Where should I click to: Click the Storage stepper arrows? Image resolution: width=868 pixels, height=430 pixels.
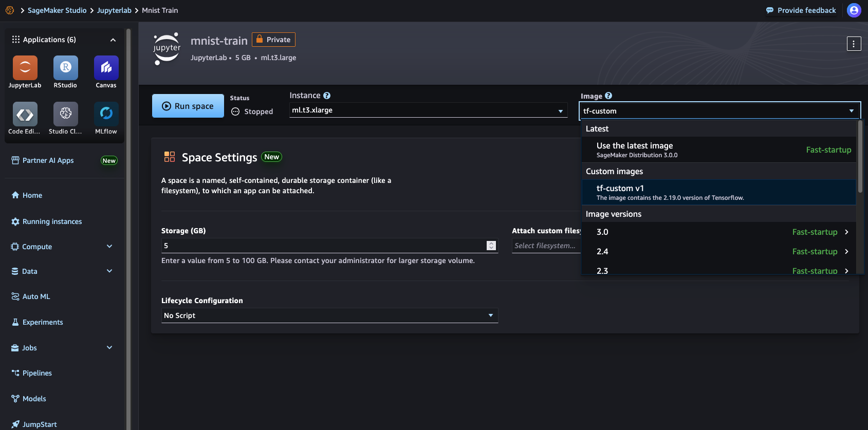491,246
